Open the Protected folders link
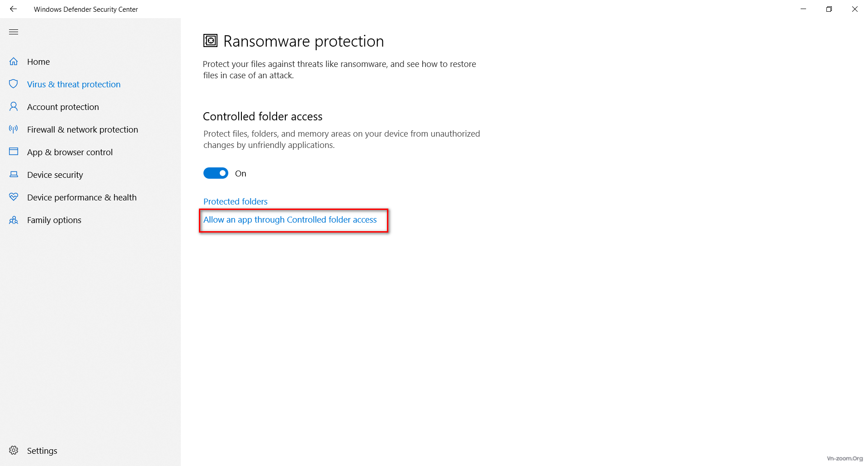The image size is (868, 466). coord(235,202)
